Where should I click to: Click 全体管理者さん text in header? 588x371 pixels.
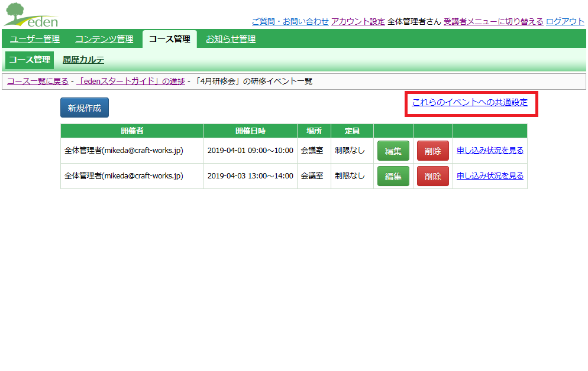point(414,22)
